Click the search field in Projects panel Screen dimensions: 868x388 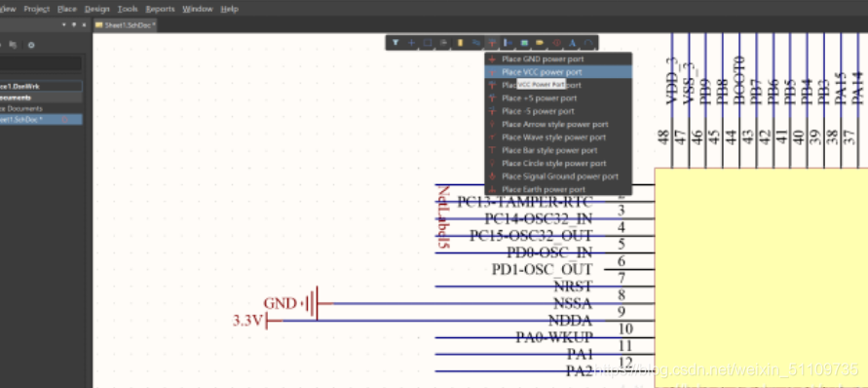[41, 63]
